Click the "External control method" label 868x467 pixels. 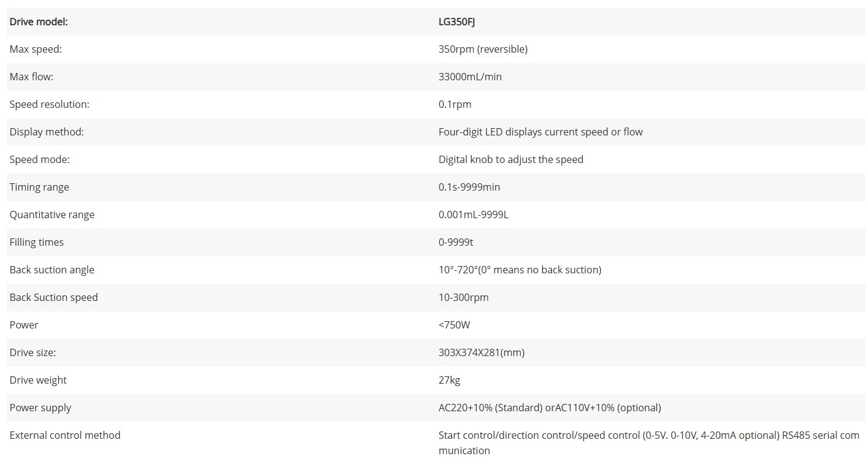click(x=64, y=435)
